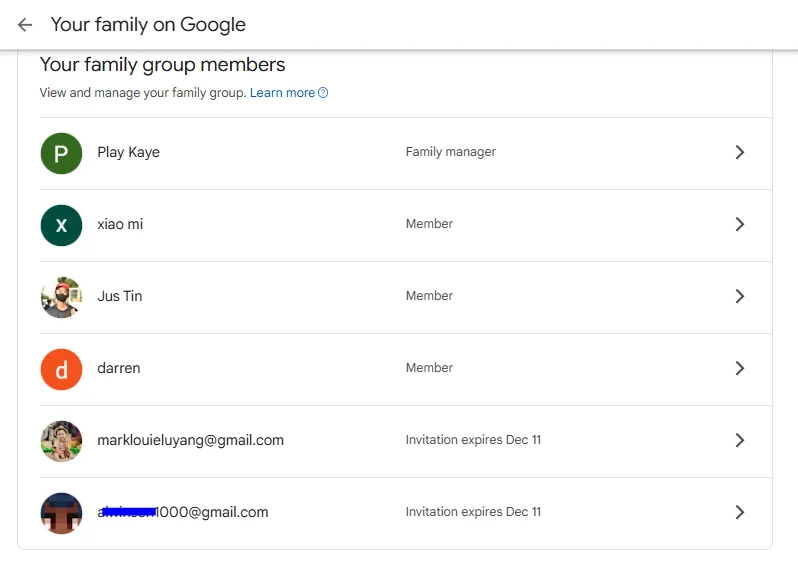Click the name Play Kaye
The image size is (798, 564).
click(128, 152)
